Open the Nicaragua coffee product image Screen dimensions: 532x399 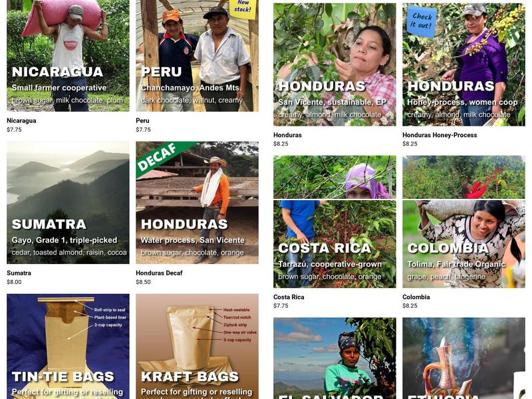pos(68,56)
